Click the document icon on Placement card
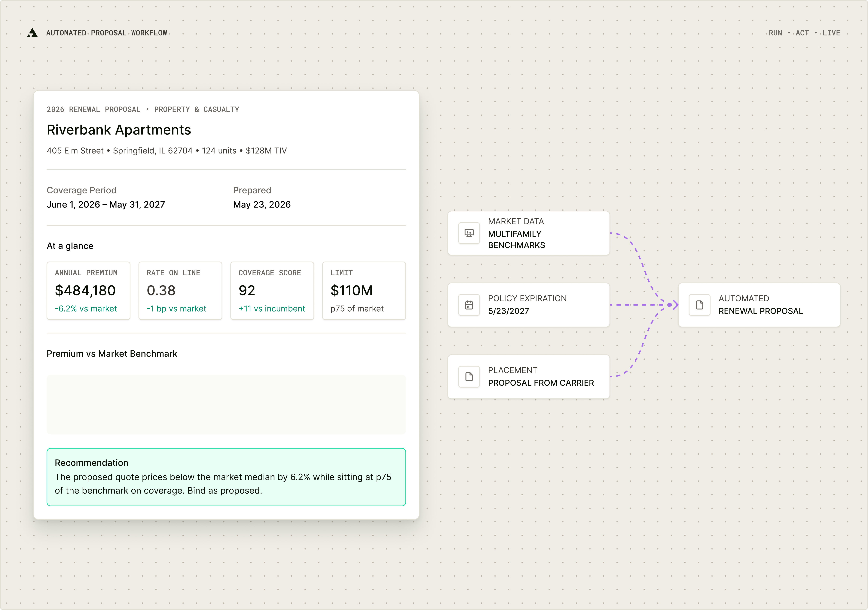The height and width of the screenshot is (610, 868). (x=469, y=377)
